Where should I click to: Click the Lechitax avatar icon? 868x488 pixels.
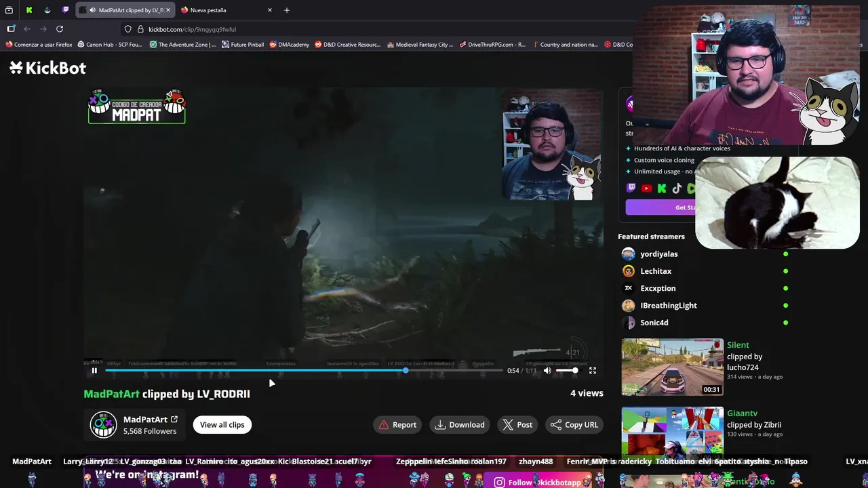pyautogui.click(x=629, y=271)
